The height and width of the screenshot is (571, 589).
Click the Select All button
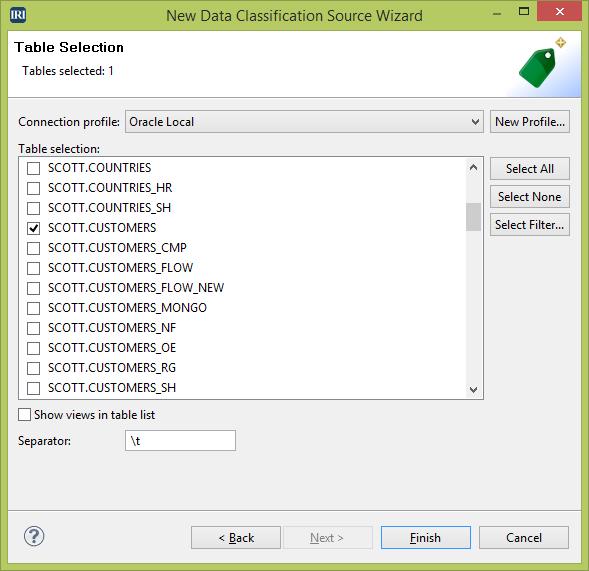530,169
